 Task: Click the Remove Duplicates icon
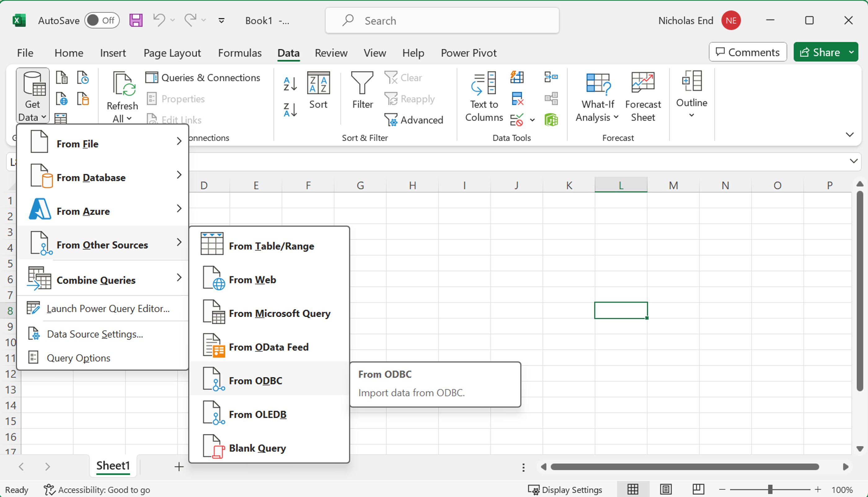pos(517,99)
